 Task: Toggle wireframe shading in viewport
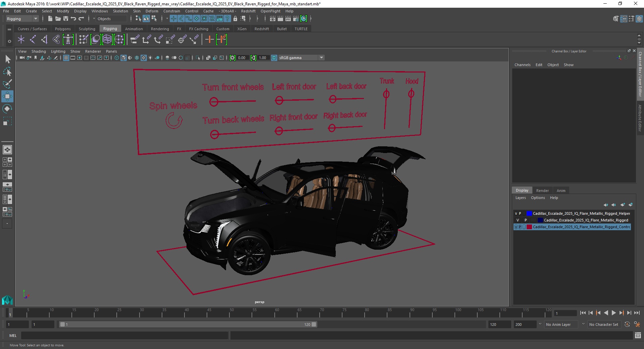[x=117, y=58]
